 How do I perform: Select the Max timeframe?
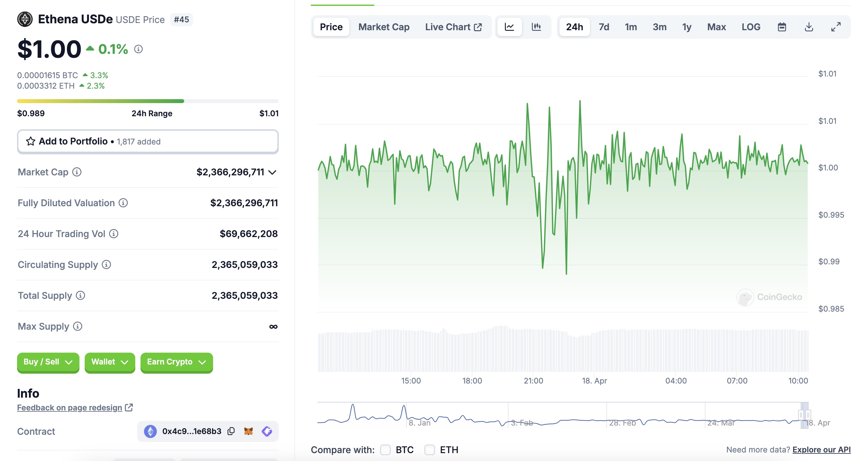click(716, 27)
